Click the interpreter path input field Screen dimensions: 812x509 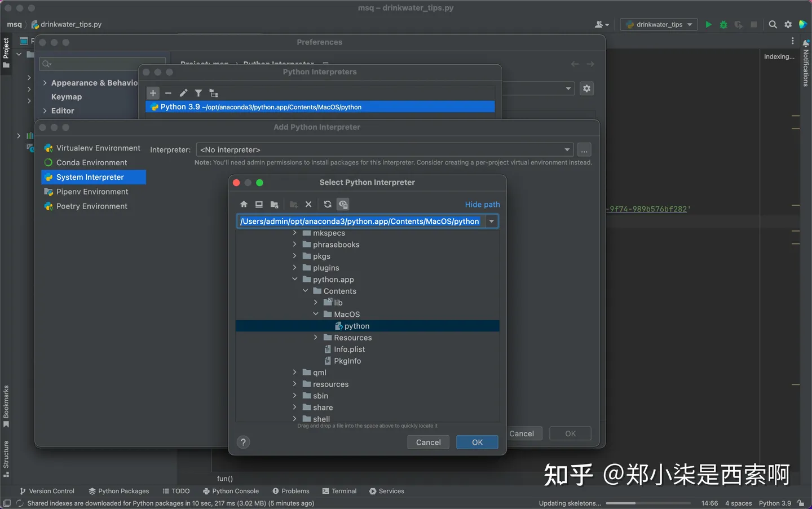(x=361, y=222)
